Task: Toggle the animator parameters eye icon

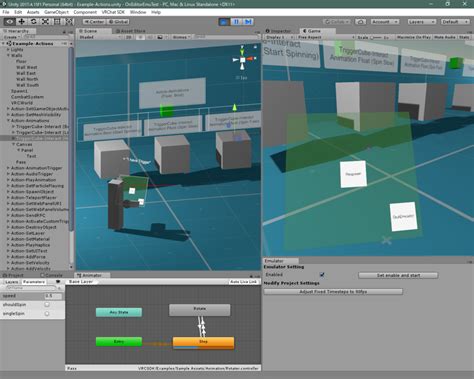Action: point(58,282)
